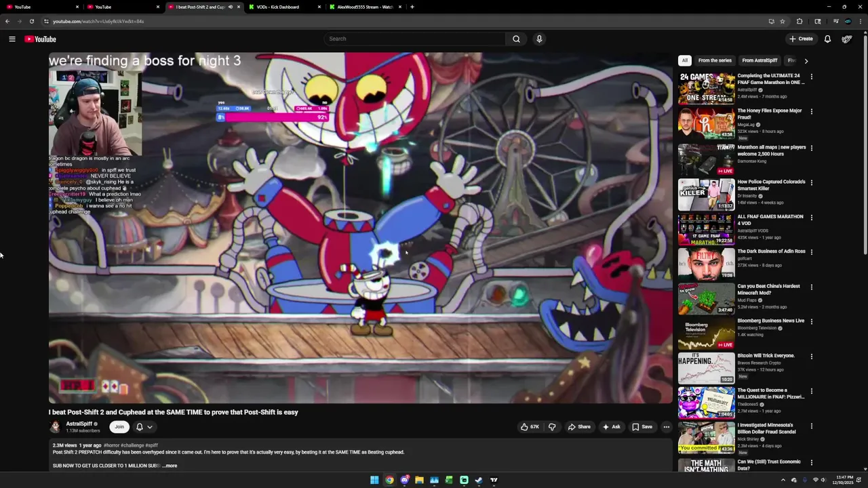This screenshot has width=868, height=488.
Task: Open options for Completing the ULTIMATE 24 FNAF video
Action: (811, 77)
